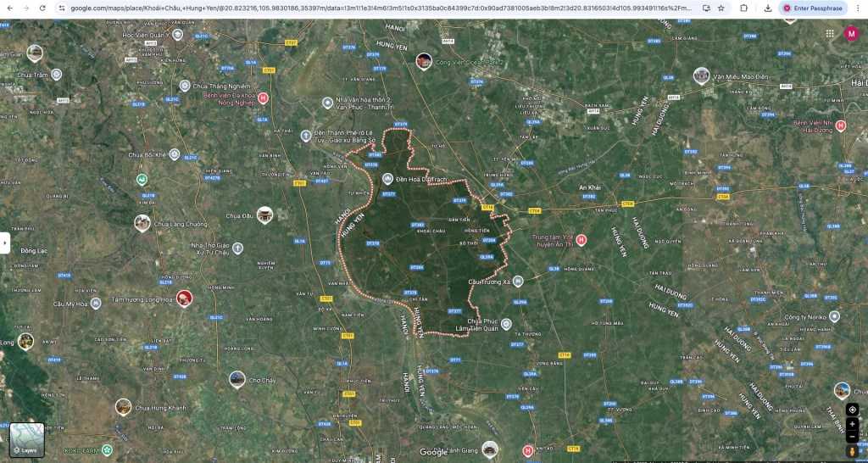This screenshot has height=463, width=868.
Task: Zoom out of the map
Action: point(852,437)
